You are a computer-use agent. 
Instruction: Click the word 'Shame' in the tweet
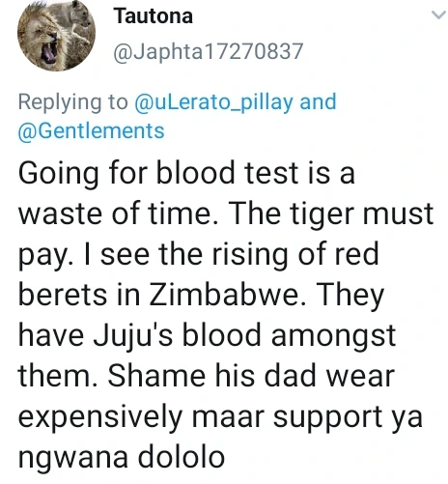[156, 376]
